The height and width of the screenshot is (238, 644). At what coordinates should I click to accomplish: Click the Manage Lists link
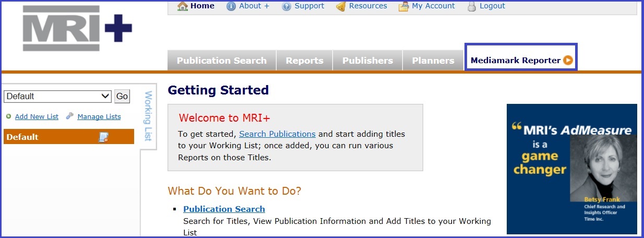pos(99,117)
